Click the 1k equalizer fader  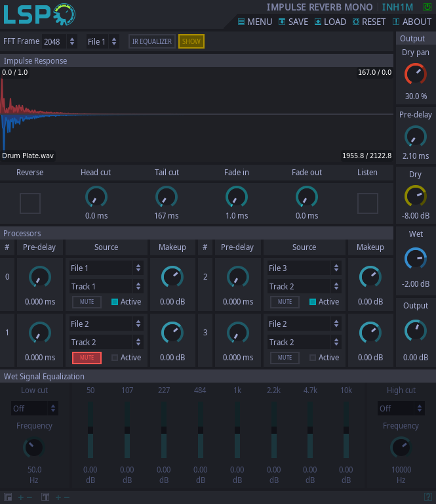pos(237,430)
